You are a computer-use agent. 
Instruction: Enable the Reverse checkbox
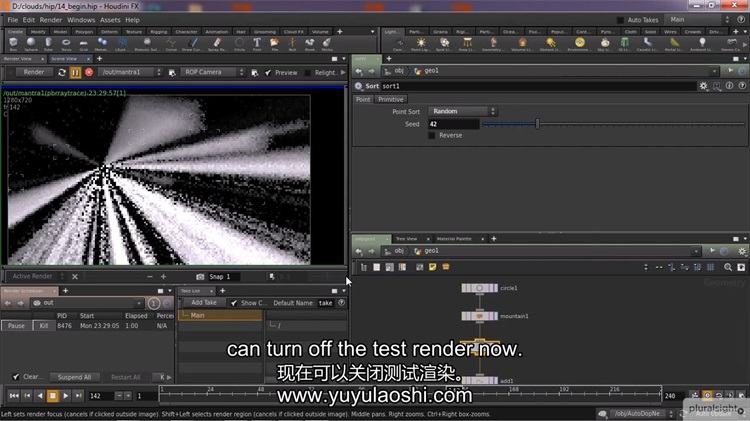click(x=431, y=135)
